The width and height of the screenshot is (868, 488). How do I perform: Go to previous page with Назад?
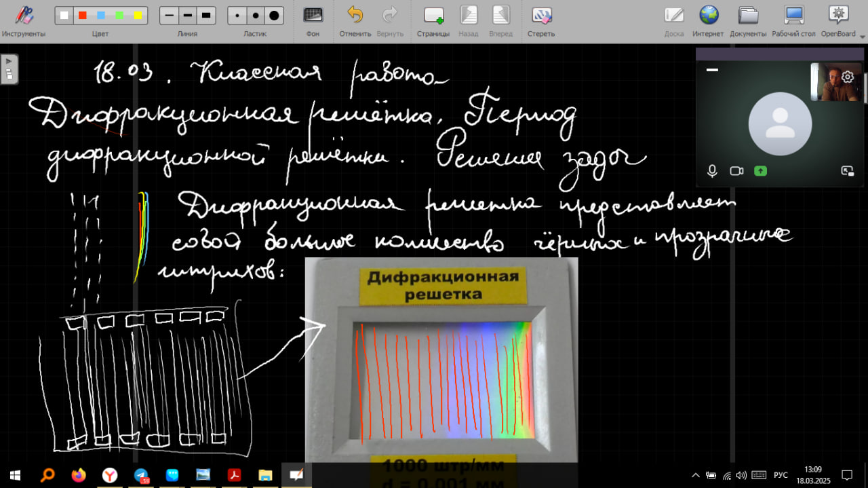click(469, 20)
